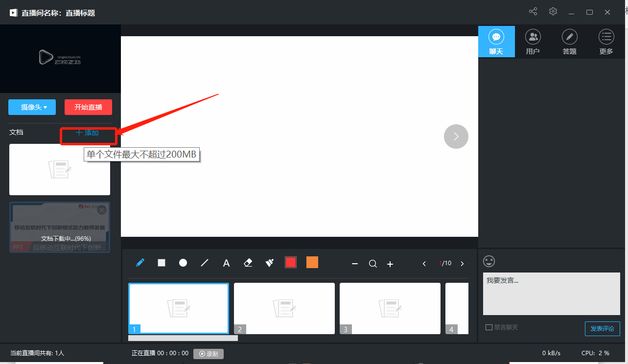Click the main whiteboard slide canvas

tap(300, 136)
